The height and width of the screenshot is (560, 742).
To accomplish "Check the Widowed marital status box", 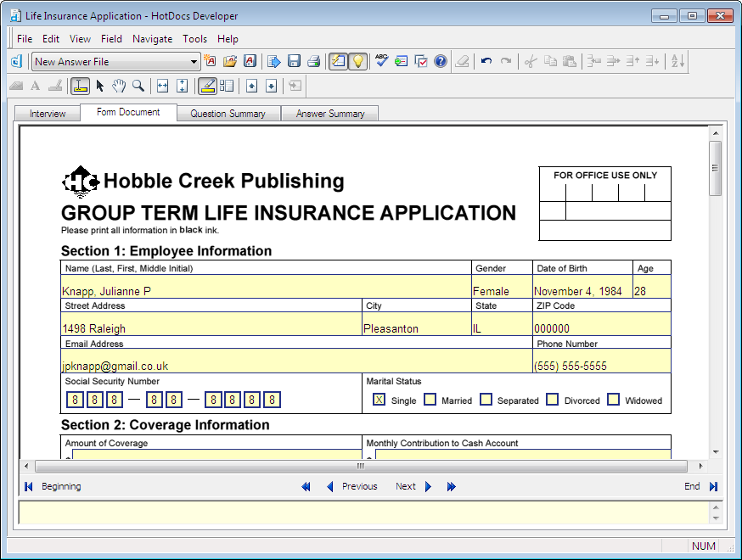I will click(613, 400).
